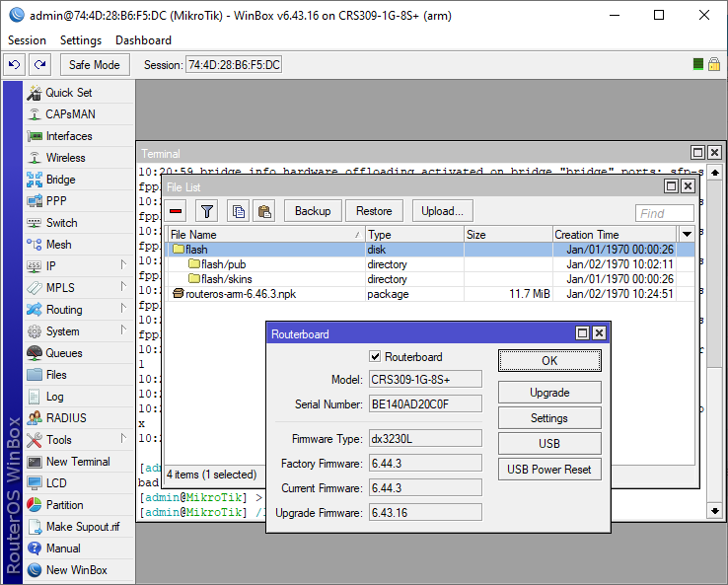The height and width of the screenshot is (585, 728).
Task: Expand the Tools submenu
Action: click(123, 439)
